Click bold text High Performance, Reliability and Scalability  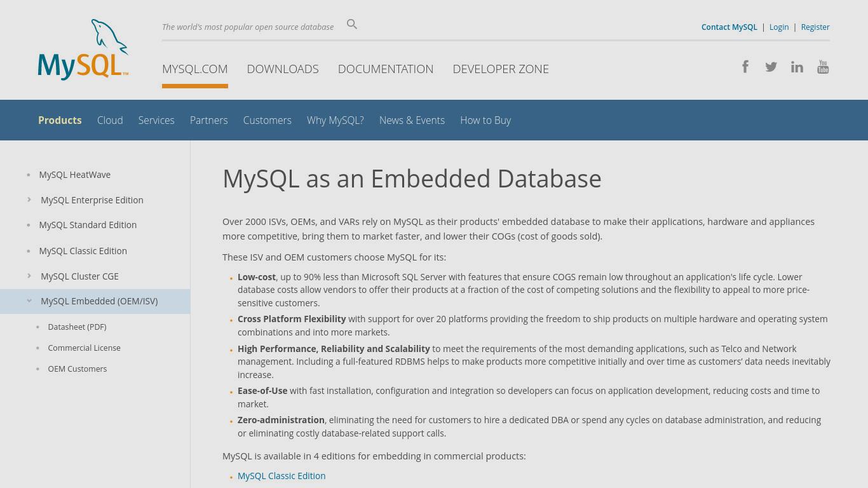(334, 349)
